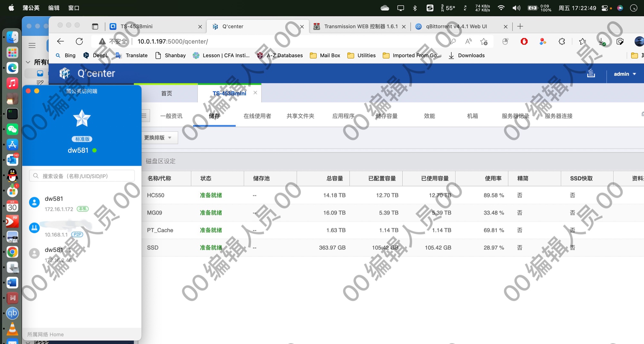Click the password key icon in address bar
The image size is (644, 344).
click(453, 41)
